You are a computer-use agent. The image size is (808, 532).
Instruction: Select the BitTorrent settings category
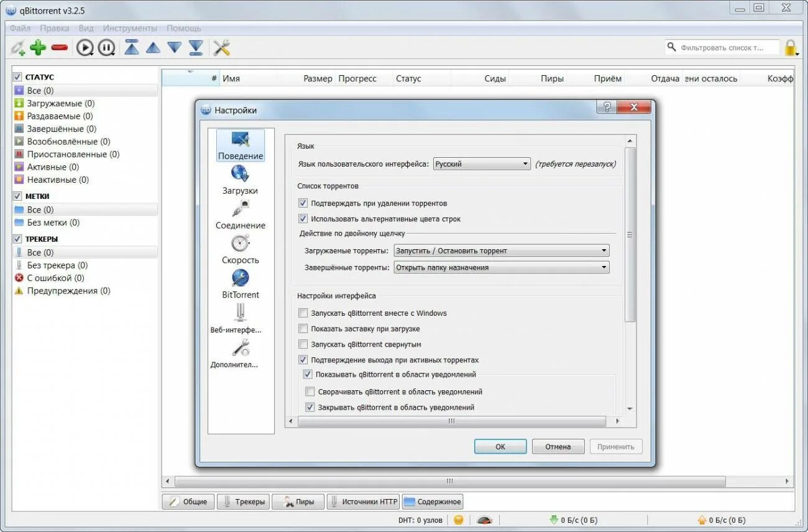(x=241, y=285)
